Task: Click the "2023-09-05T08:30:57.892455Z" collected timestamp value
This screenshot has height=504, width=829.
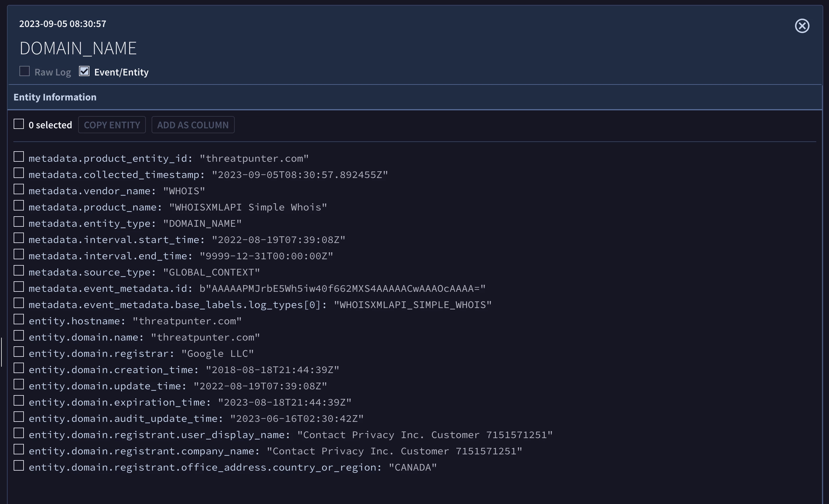Action: (x=300, y=175)
